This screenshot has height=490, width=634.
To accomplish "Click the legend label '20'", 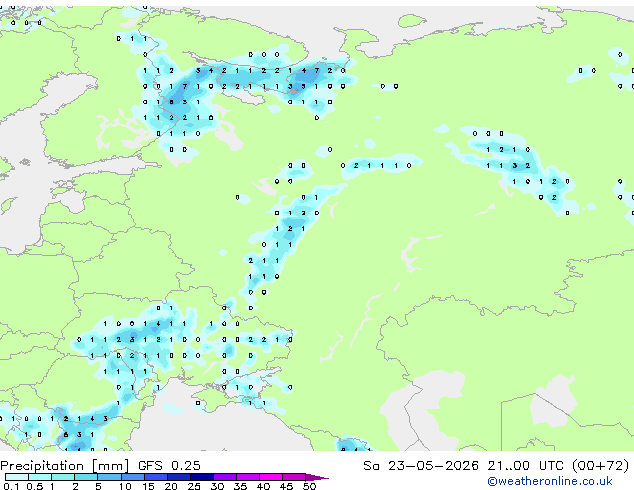I will (x=171, y=486).
